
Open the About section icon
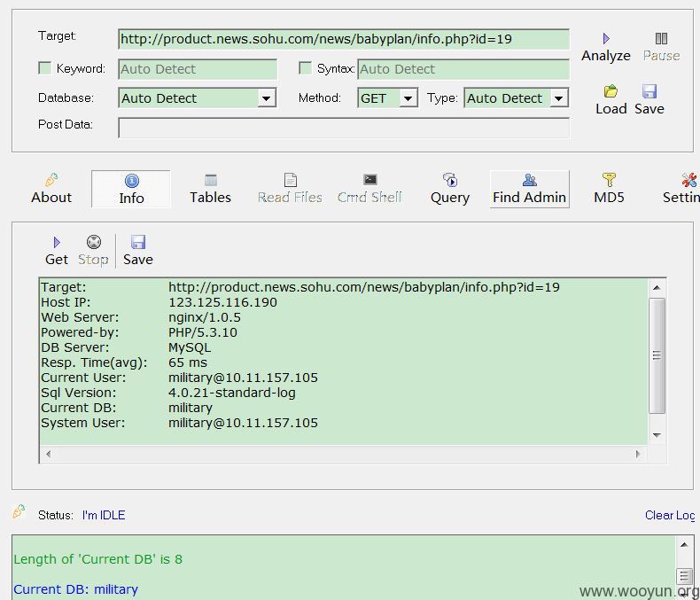[51, 179]
